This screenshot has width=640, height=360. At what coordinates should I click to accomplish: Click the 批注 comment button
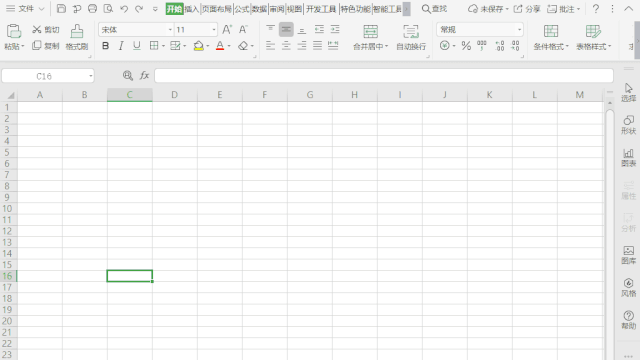[x=563, y=9]
